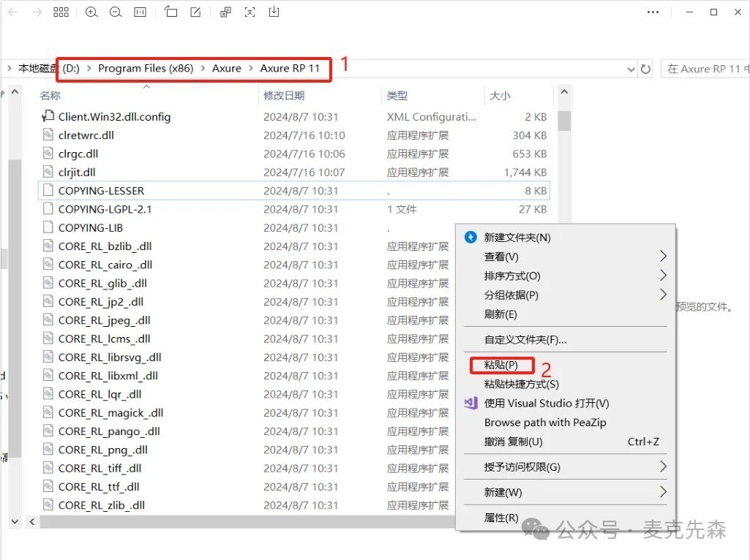Choose 自定义文件夹(F)... menu entry
750x560 pixels.
525,339
